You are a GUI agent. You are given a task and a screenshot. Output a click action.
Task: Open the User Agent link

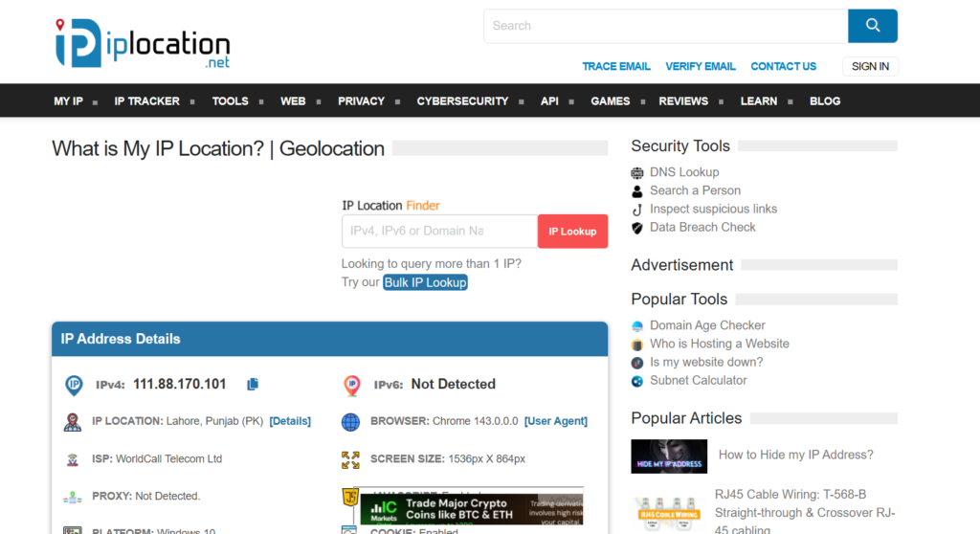point(556,421)
